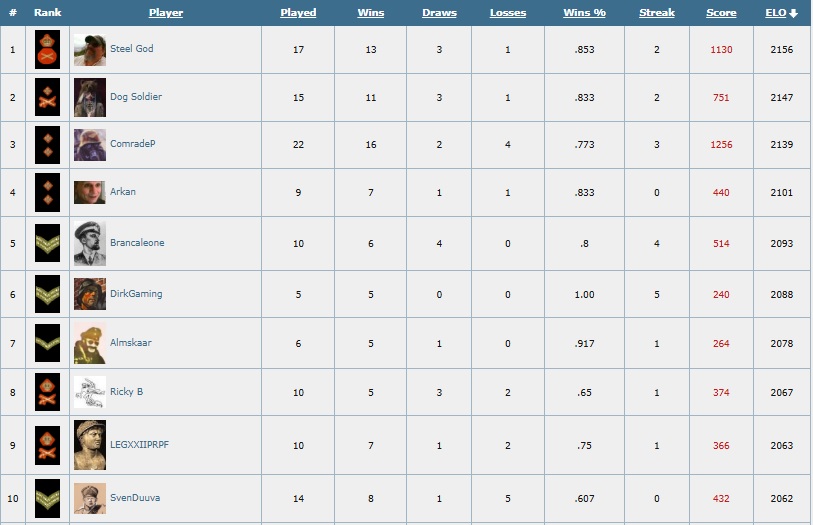Click ComradeP's rank insignia icon
Screen dimensions: 813x525
[47, 145]
